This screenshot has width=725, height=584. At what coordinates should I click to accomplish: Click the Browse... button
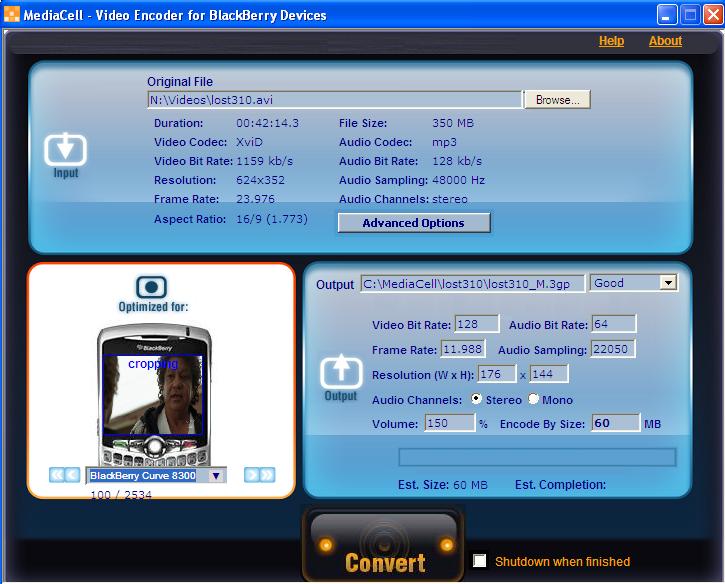pyautogui.click(x=557, y=99)
